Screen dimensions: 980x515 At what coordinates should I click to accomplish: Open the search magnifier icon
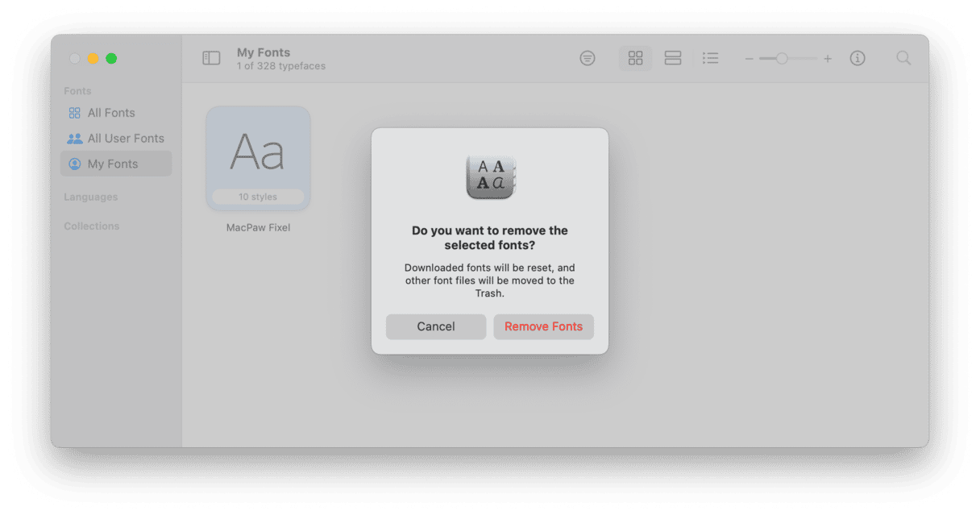pyautogui.click(x=904, y=58)
